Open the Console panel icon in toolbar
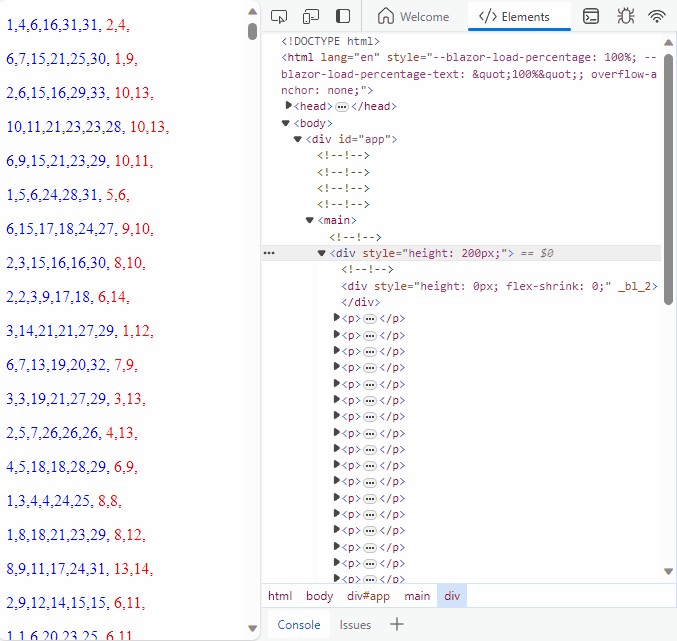This screenshot has width=677, height=641. click(x=592, y=16)
